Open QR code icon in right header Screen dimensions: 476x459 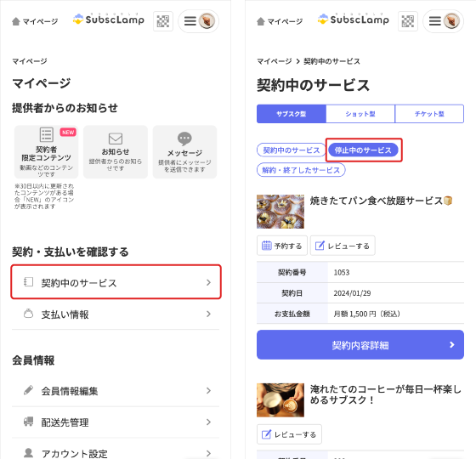click(x=408, y=21)
